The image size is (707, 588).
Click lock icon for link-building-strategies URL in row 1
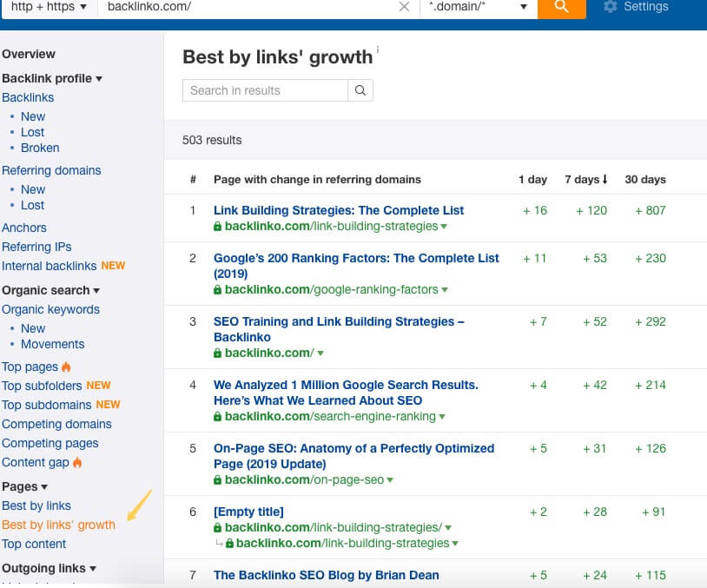pos(217,227)
